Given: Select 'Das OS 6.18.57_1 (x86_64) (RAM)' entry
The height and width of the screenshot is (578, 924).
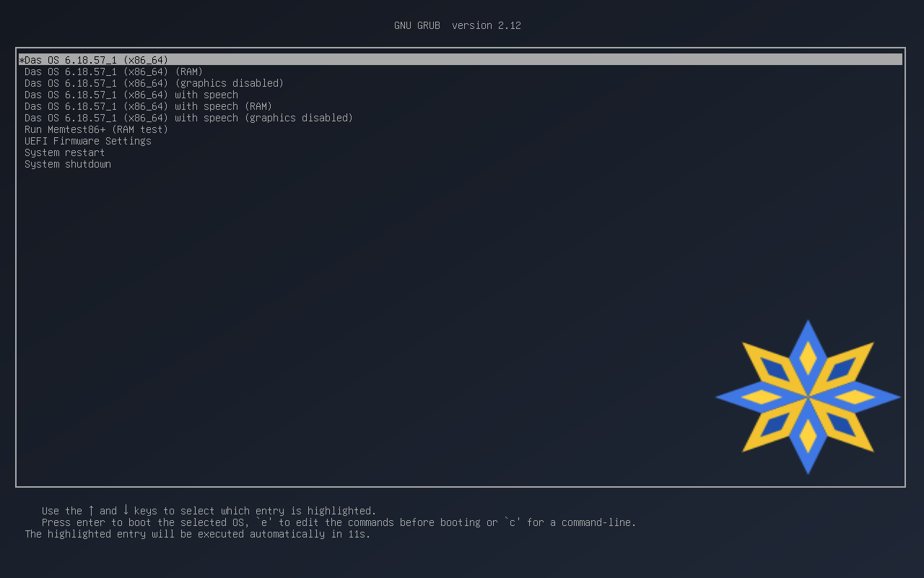Looking at the screenshot, I should (x=113, y=72).
